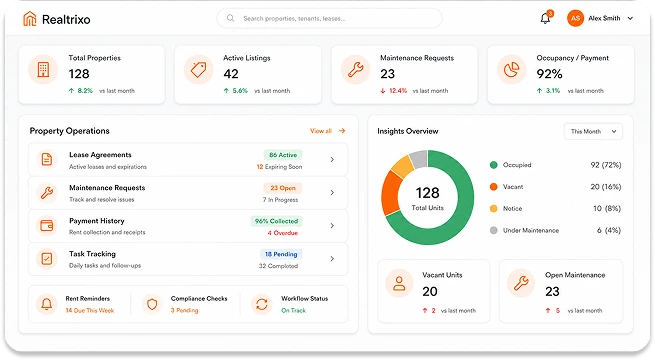655x360 pixels.
Task: Click the Rent Reminders bell icon
Action: point(47,304)
